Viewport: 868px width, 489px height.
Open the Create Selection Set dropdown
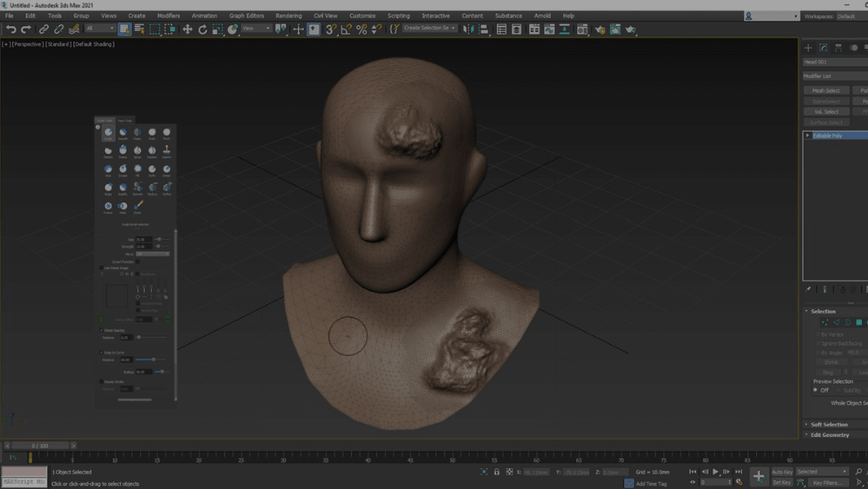(429, 29)
